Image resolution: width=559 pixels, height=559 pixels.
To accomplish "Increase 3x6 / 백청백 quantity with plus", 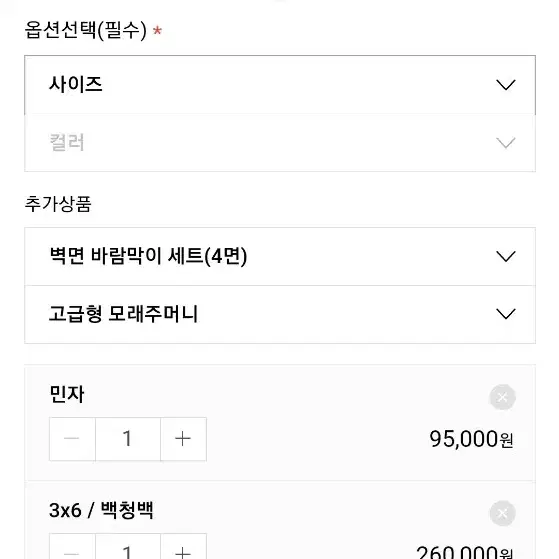I will click(183, 547).
